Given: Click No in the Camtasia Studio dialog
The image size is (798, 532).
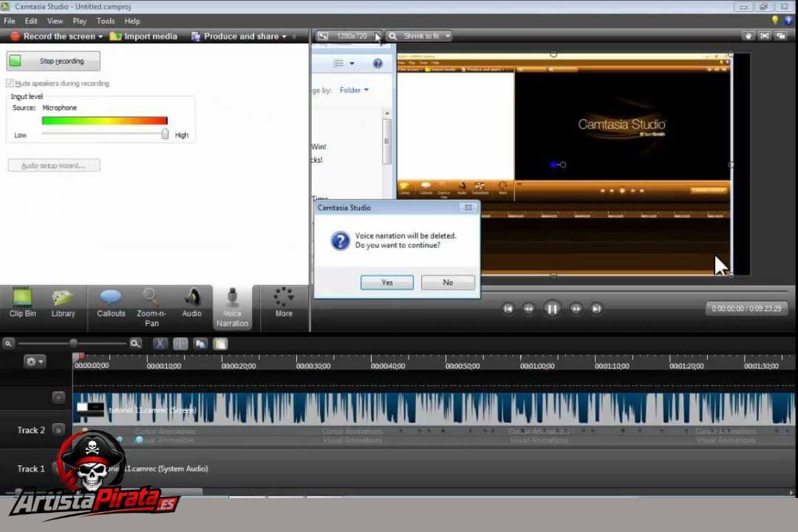Looking at the screenshot, I should (x=448, y=282).
